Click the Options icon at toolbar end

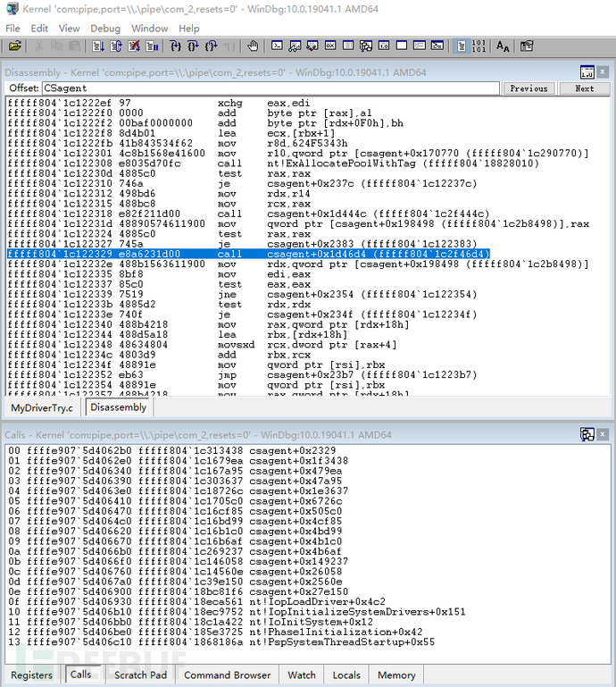(x=527, y=46)
